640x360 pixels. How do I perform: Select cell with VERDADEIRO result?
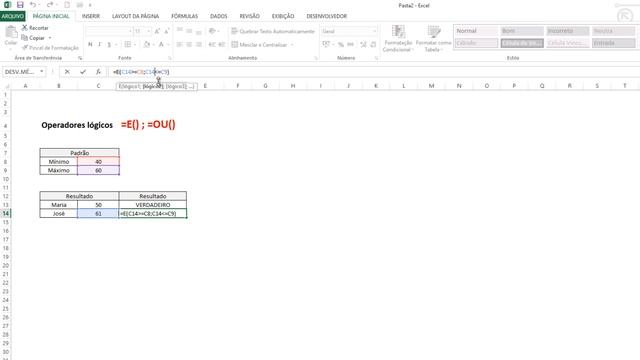tap(153, 205)
